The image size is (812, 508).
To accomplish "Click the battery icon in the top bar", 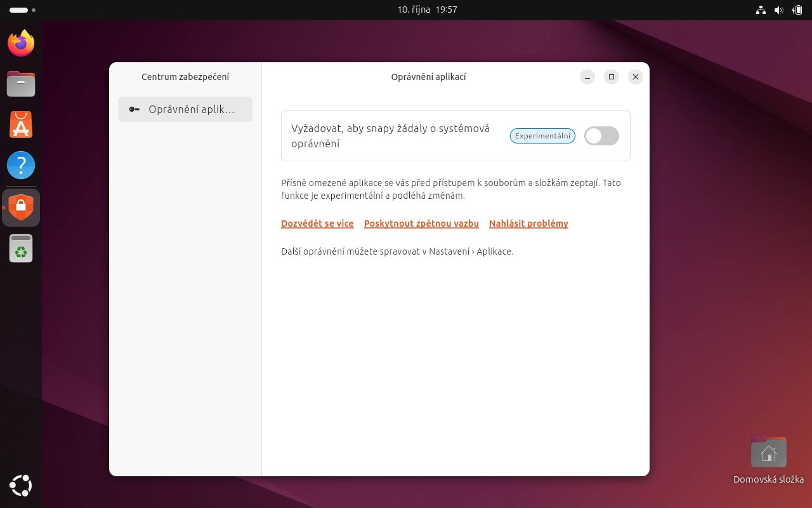I will click(x=797, y=10).
